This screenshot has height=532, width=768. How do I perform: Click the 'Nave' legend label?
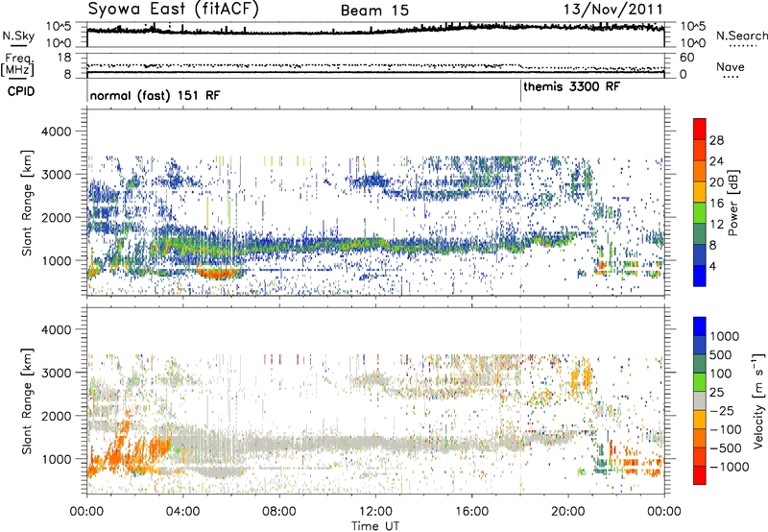(x=731, y=66)
